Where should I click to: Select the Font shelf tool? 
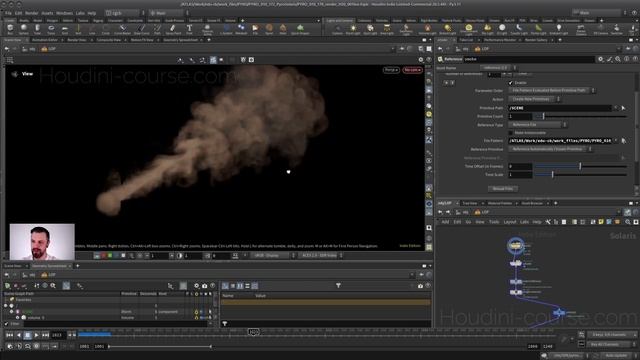[x=189, y=29]
